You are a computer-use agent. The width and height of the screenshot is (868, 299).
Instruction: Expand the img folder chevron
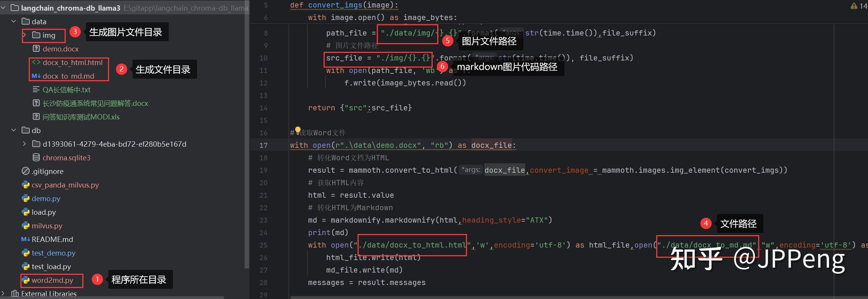click(25, 35)
